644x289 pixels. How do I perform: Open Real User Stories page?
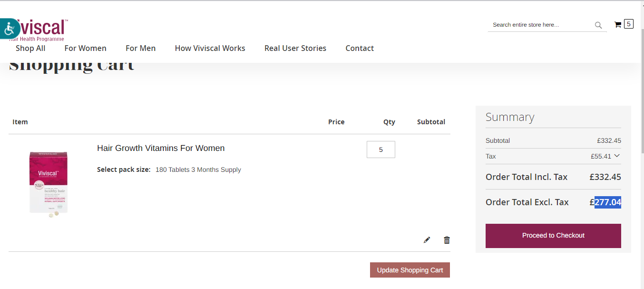[295, 48]
